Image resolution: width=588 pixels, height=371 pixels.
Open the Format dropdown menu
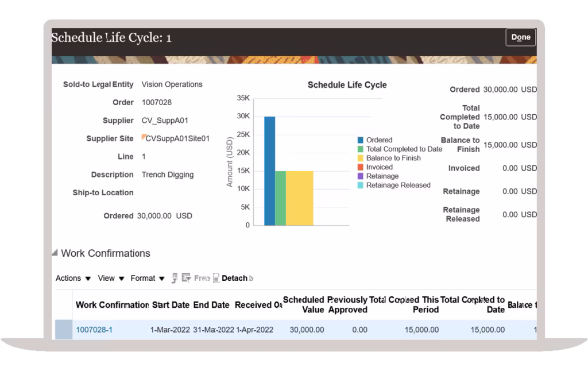tap(148, 278)
